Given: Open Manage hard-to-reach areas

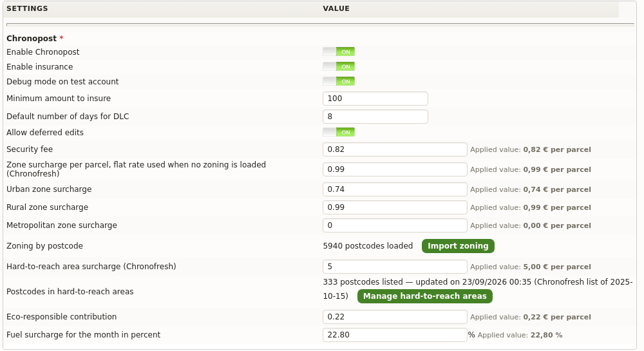Looking at the screenshot, I should [x=424, y=296].
